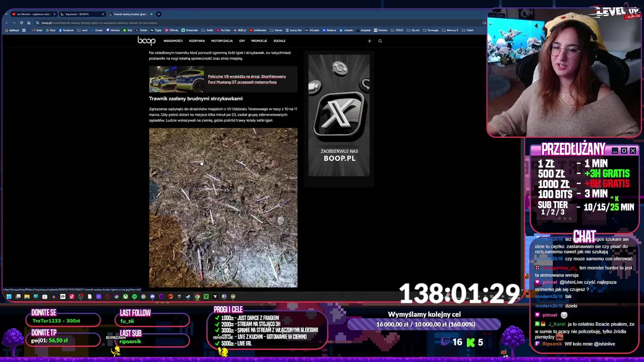Open the Chrome icon on the taskbar
The image size is (644, 362).
[197, 297]
